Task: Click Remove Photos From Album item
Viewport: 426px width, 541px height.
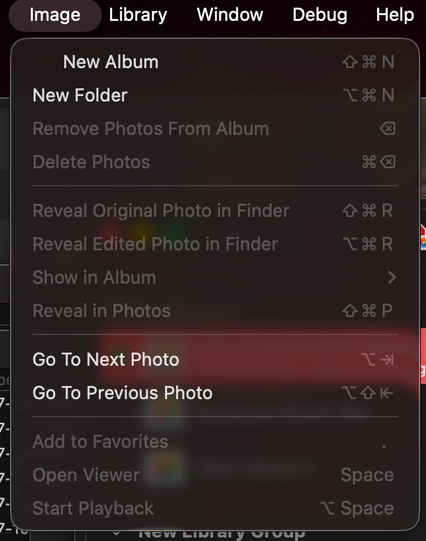Action: 215,129
